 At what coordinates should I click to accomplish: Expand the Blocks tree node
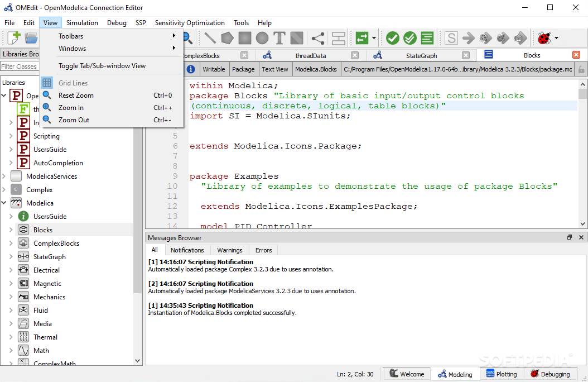click(11, 230)
